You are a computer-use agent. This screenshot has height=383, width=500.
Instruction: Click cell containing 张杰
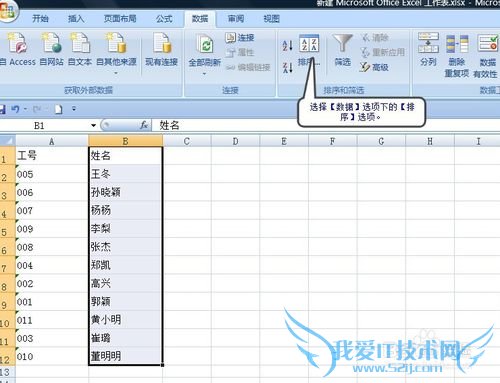click(x=126, y=247)
